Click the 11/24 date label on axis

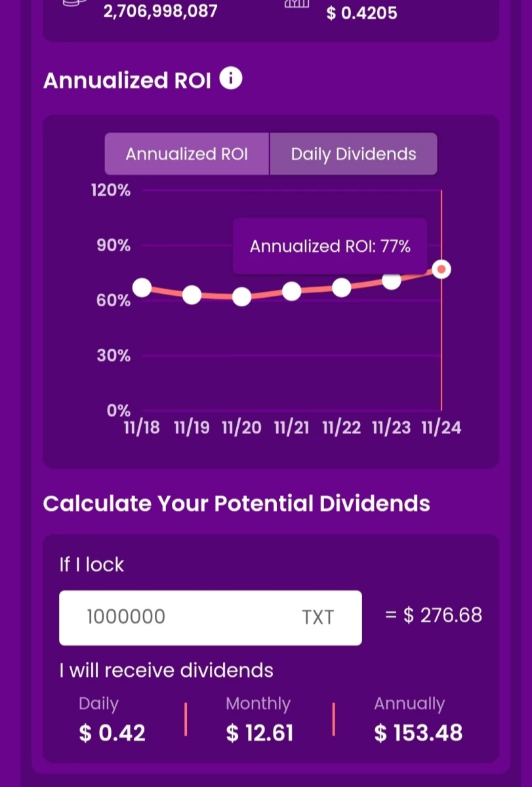point(441,428)
